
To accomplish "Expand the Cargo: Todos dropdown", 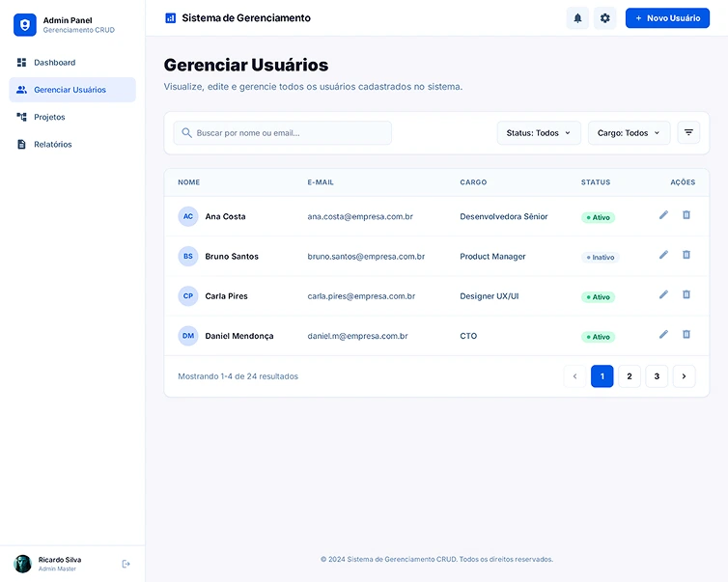I will [629, 133].
